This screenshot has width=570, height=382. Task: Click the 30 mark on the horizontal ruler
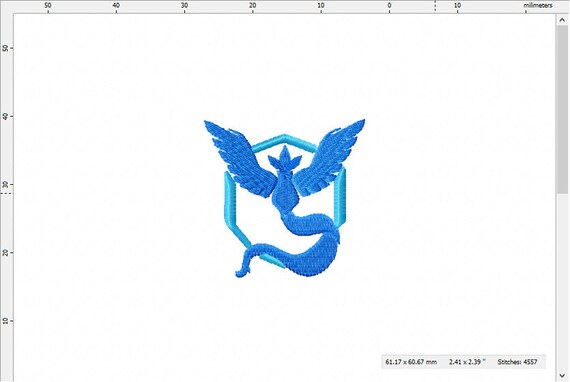[184, 5]
